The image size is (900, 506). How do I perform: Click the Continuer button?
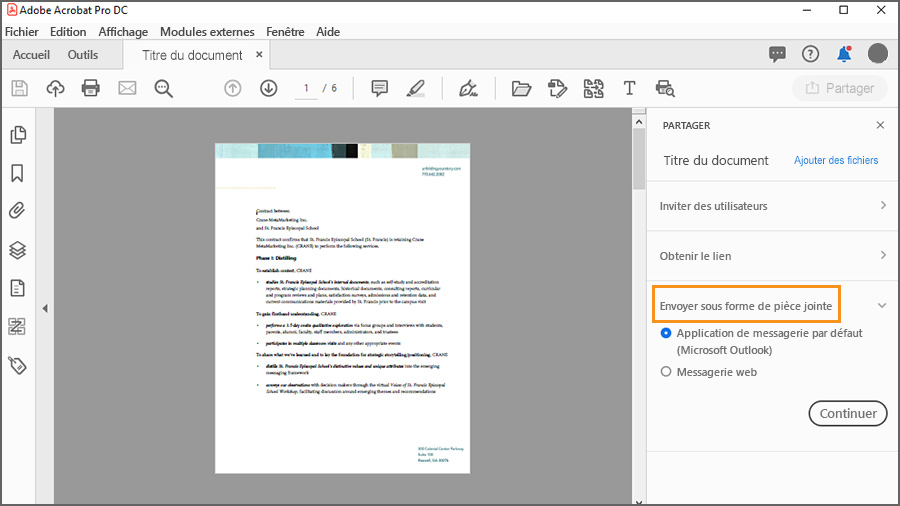[848, 413]
